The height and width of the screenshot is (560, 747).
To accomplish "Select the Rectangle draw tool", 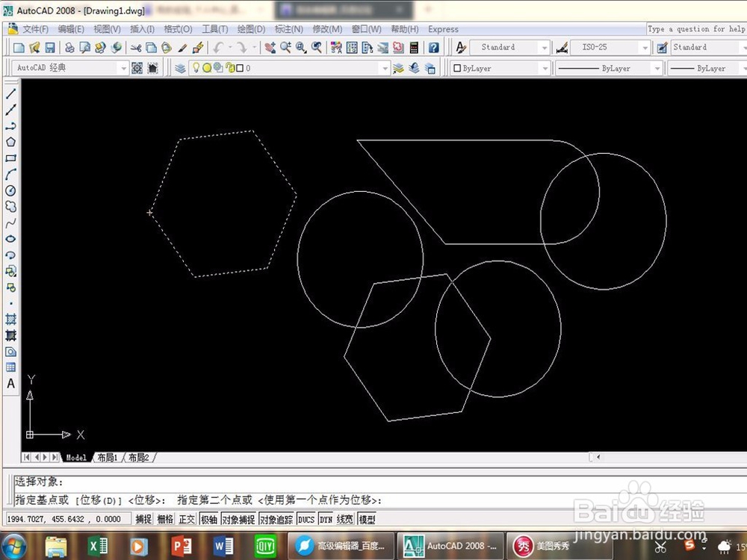I will point(10,158).
